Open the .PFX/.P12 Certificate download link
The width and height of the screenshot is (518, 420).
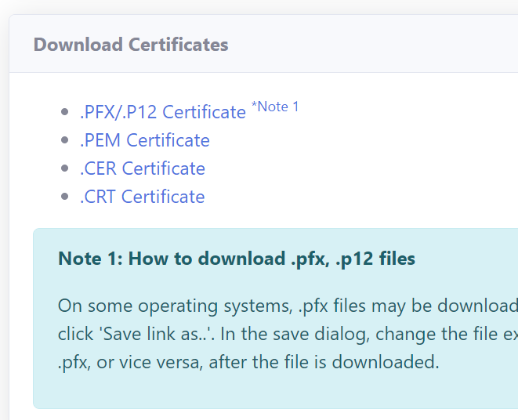click(x=163, y=112)
